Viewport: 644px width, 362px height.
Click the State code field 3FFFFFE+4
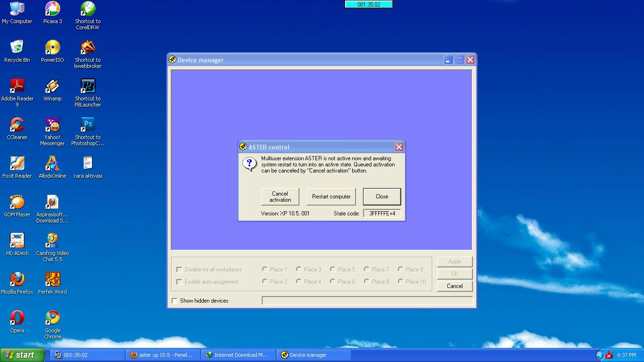382,214
